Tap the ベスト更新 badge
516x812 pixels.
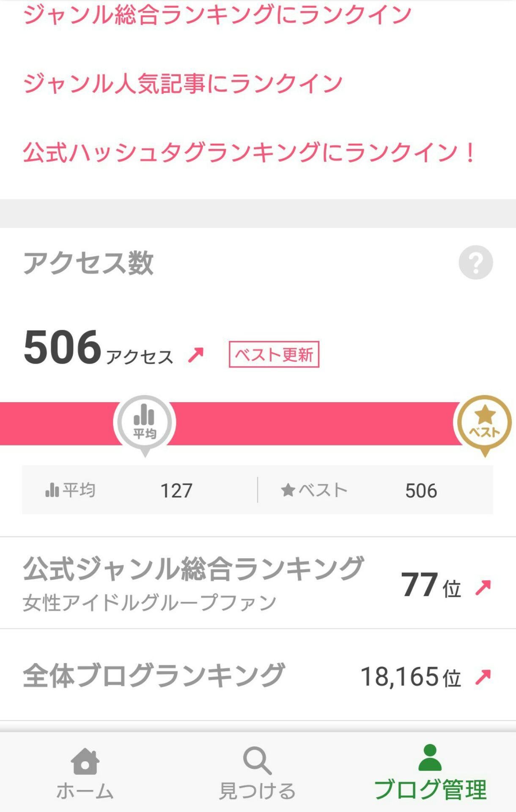pyautogui.click(x=274, y=354)
